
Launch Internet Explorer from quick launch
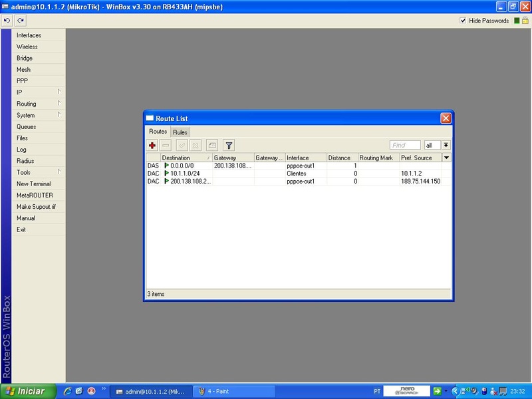(67, 391)
